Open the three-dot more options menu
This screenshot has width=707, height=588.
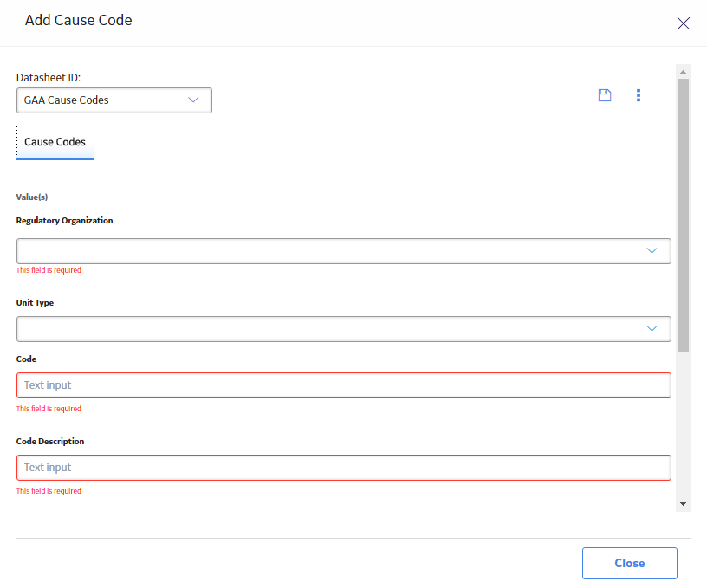click(x=639, y=95)
